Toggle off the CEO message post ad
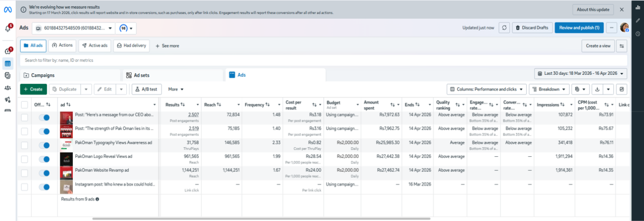Image resolution: width=644 pixels, height=221 pixels. pos(44,117)
